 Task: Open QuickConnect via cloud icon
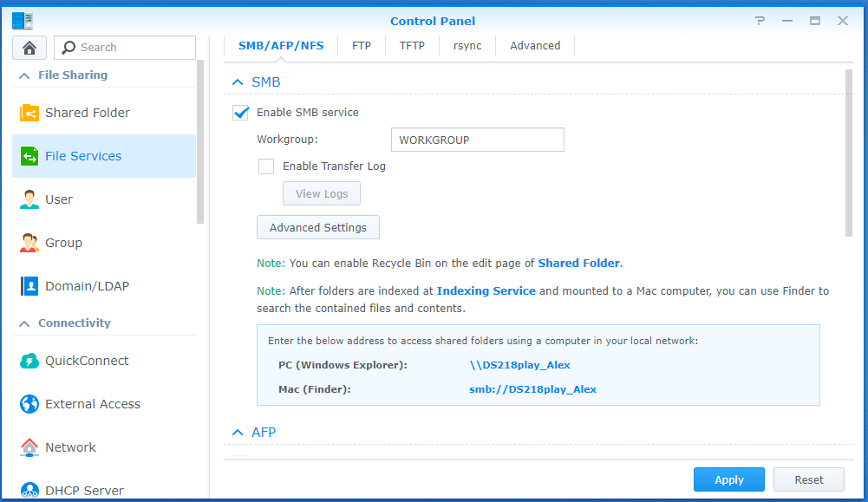coord(29,361)
